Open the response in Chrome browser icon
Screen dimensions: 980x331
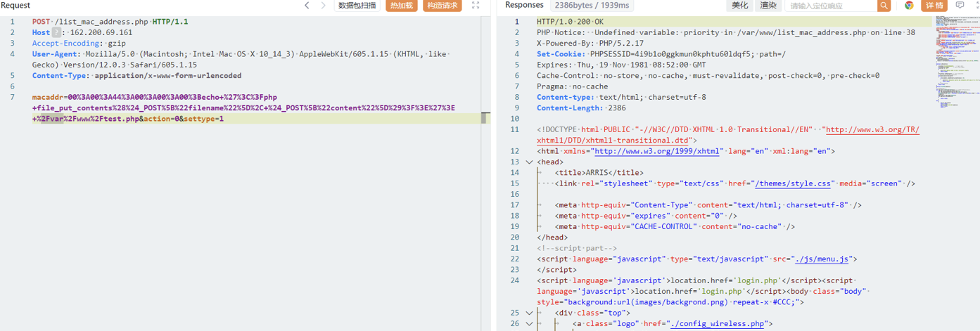point(909,6)
